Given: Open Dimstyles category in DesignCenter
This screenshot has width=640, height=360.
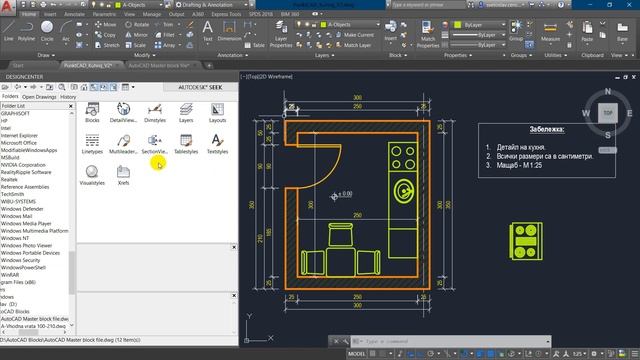Looking at the screenshot, I should coord(155,113).
